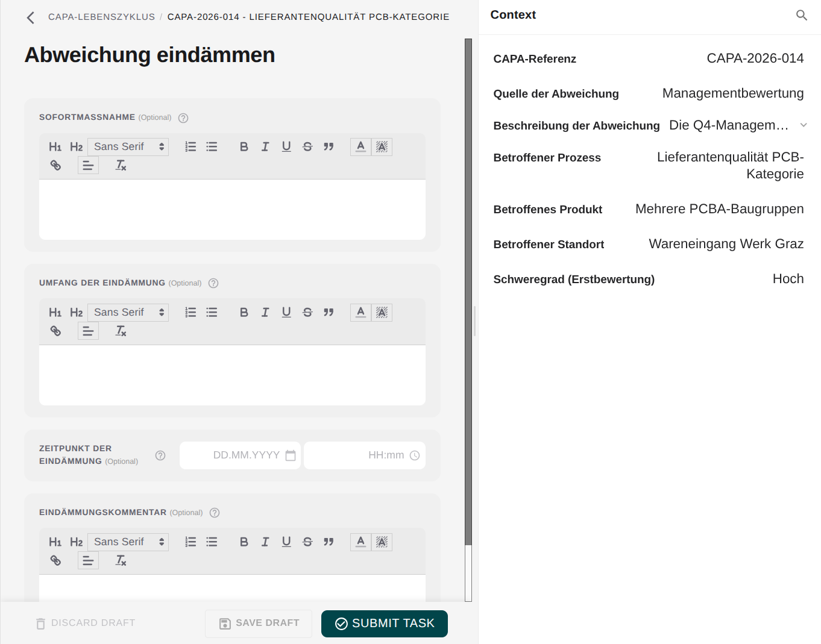821x644 pixels.
Task: Click the help icon beside Zeitpunkt der Eindämmung
Action: coord(160,455)
